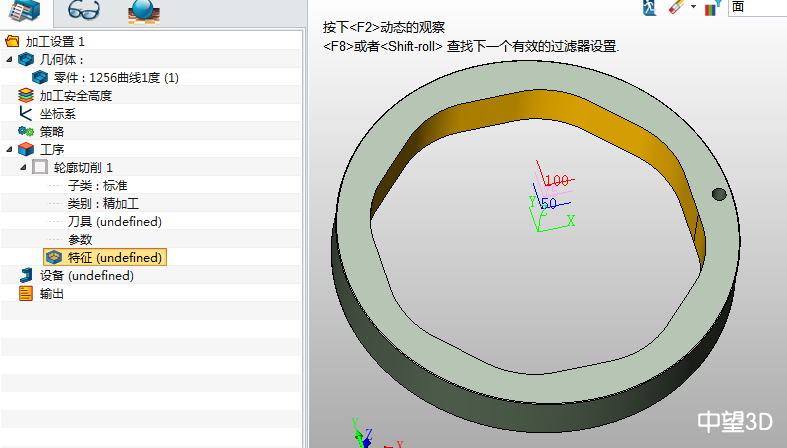The width and height of the screenshot is (787, 448).
Task: Collapse the 几何体 tree node
Action: tap(9, 60)
